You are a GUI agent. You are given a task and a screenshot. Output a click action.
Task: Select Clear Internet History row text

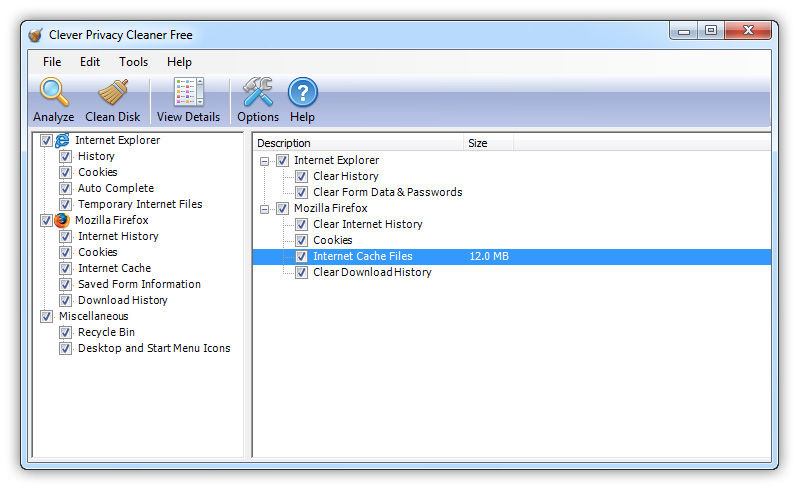pos(368,224)
